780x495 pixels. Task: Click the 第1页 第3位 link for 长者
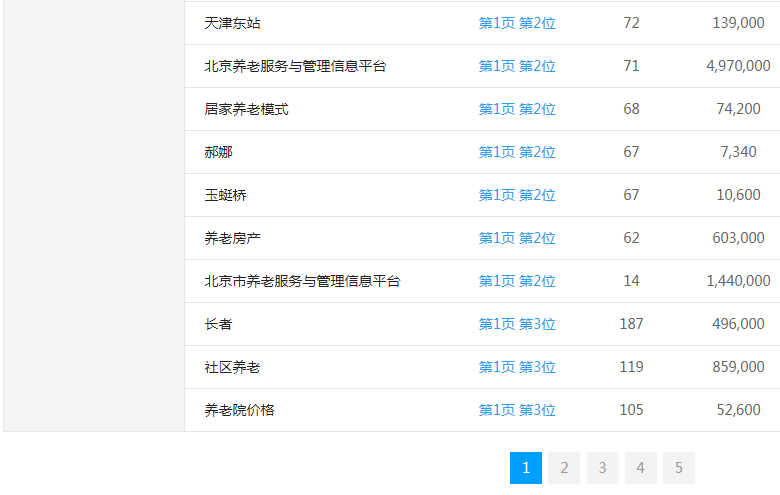517,324
